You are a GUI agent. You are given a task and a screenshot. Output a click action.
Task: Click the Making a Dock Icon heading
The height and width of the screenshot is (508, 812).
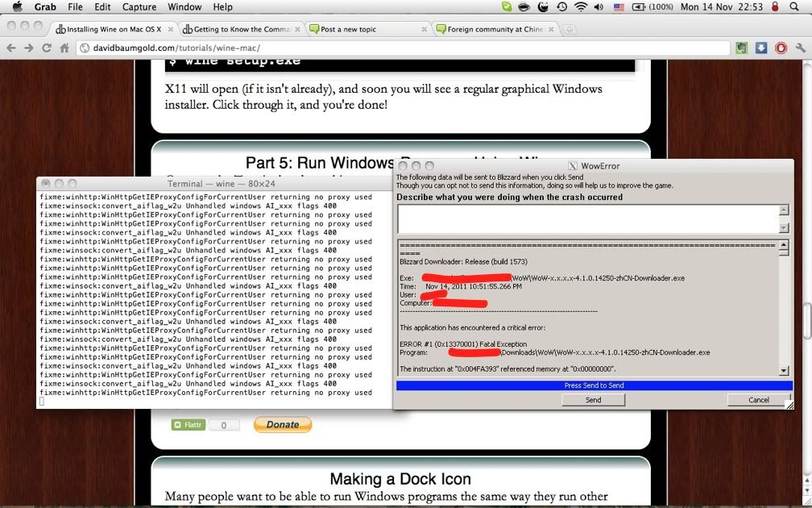(x=400, y=478)
